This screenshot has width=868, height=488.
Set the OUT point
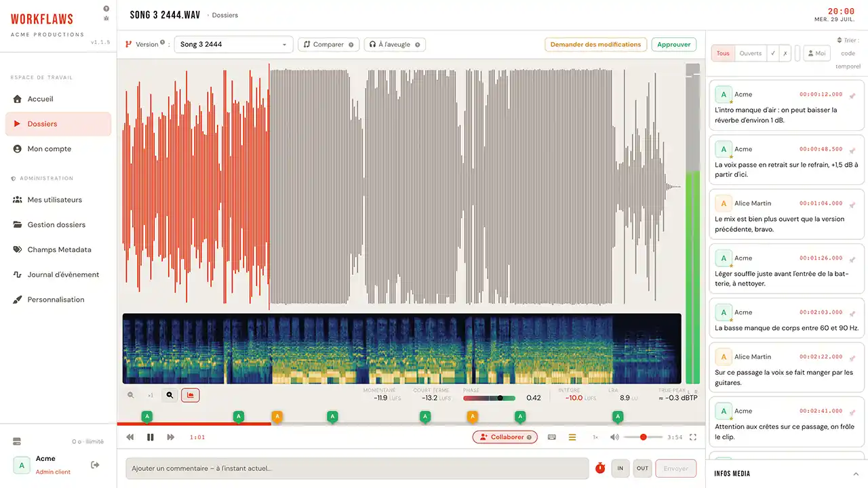(x=642, y=468)
